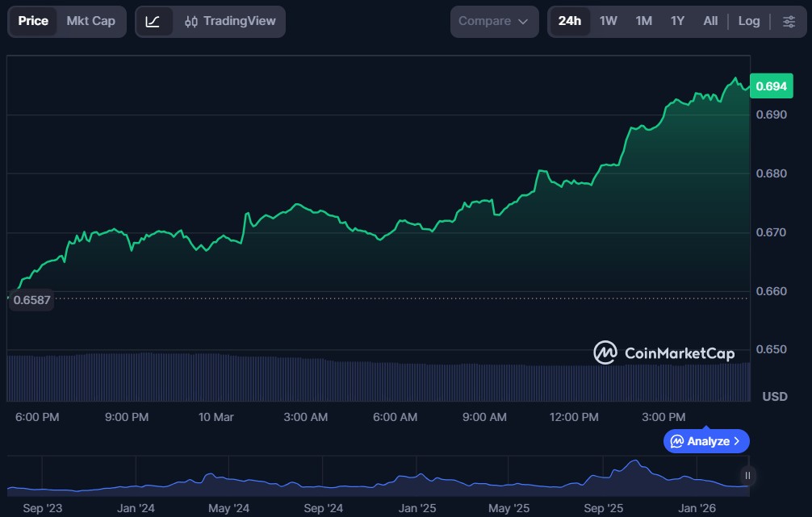The width and height of the screenshot is (812, 517).
Task: Choose the 1M time range
Action: tap(643, 22)
